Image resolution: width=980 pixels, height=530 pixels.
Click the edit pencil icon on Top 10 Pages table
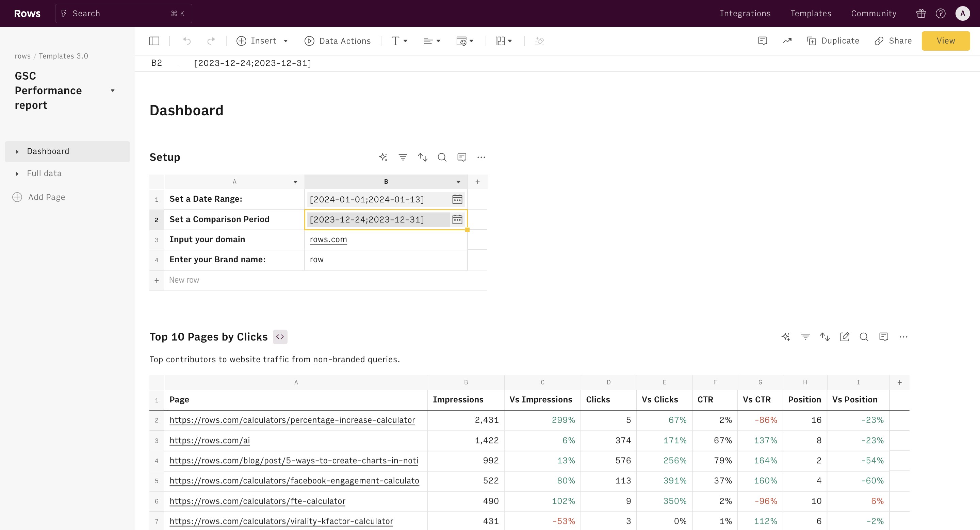tap(844, 337)
